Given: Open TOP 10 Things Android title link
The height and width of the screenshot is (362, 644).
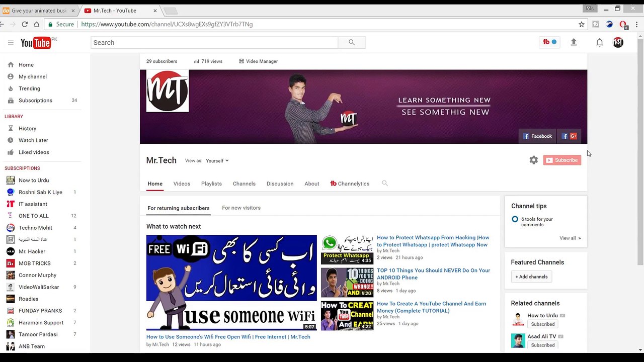Looking at the screenshot, I should coord(433,274).
